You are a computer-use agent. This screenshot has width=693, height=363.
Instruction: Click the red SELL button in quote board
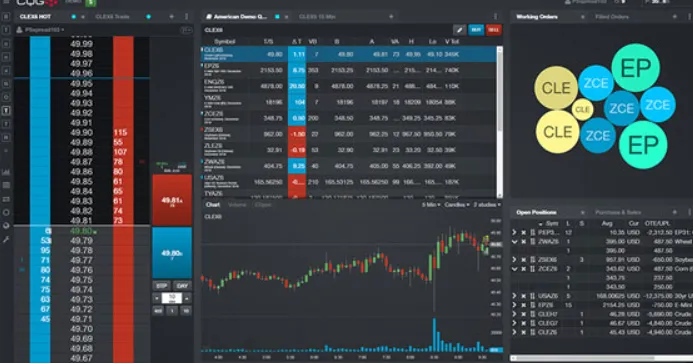[x=493, y=30]
